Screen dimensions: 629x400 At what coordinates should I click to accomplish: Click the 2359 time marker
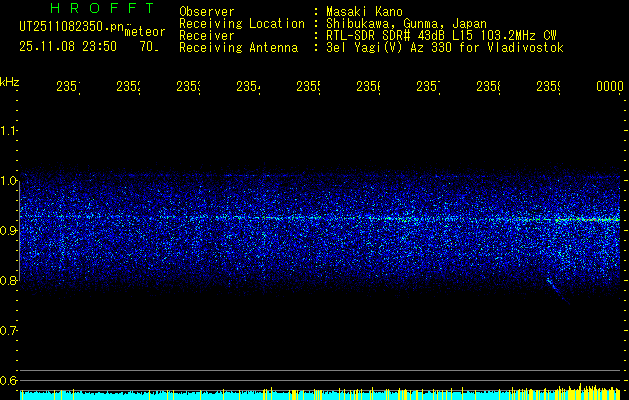point(548,87)
